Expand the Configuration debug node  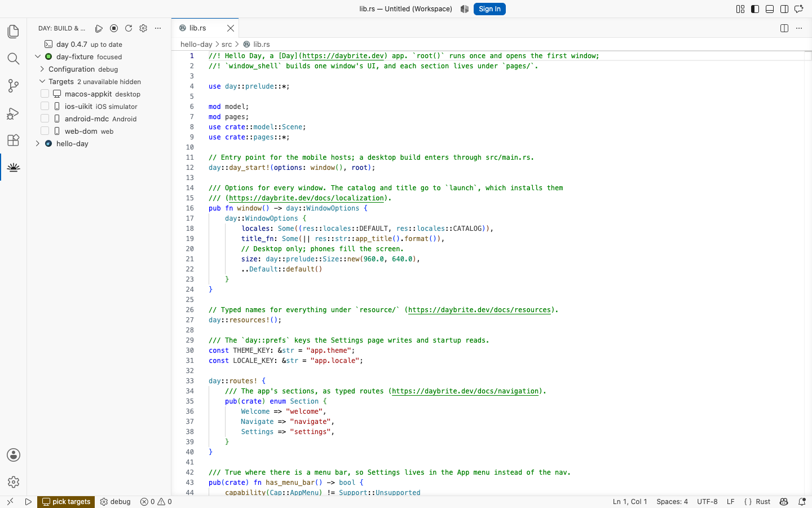tap(42, 69)
